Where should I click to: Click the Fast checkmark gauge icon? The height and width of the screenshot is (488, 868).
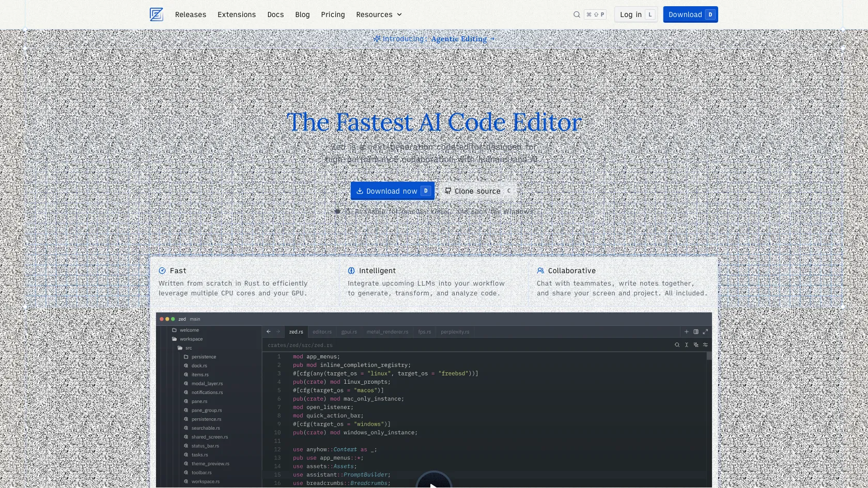[162, 271]
